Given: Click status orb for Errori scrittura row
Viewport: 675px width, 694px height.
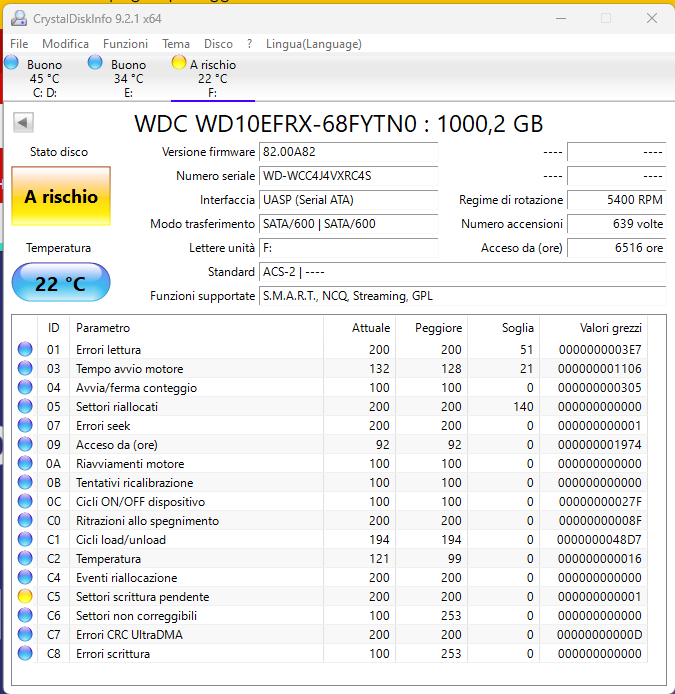Looking at the screenshot, I should [25, 654].
